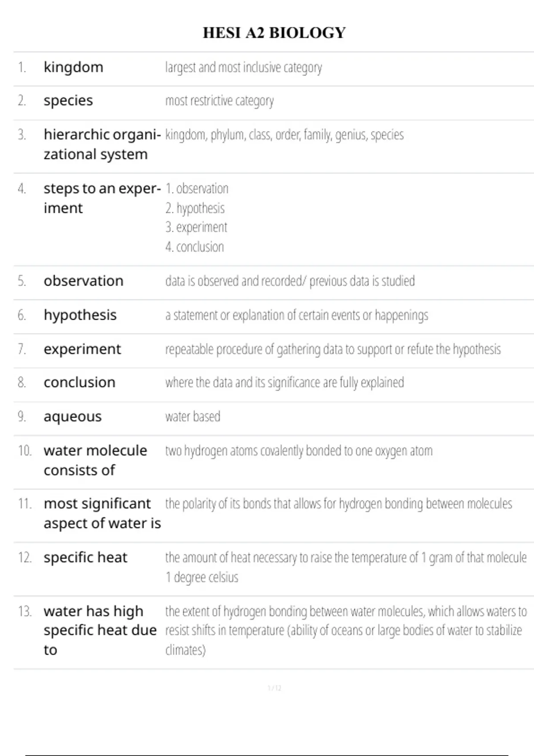Select the 'conclusion' term in row 8
534x756 pixels.
79,382
